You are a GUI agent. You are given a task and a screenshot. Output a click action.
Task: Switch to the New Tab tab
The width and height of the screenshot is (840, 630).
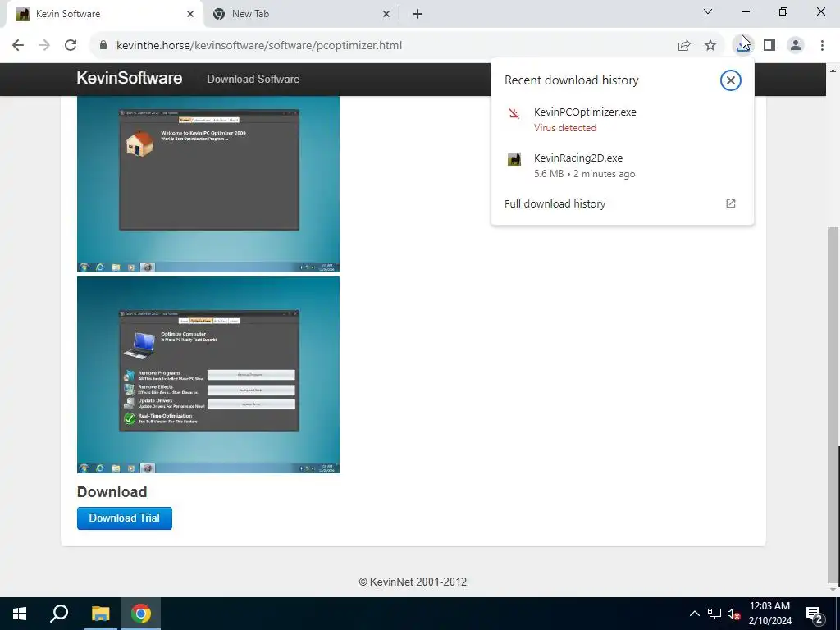[x=300, y=14]
